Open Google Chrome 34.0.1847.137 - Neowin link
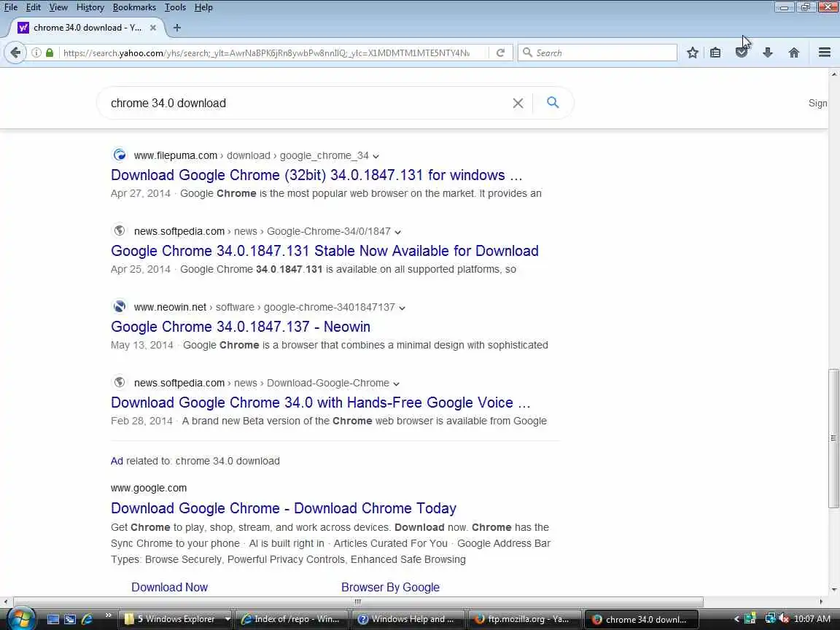Screen dimensions: 840x630 (x=241, y=326)
